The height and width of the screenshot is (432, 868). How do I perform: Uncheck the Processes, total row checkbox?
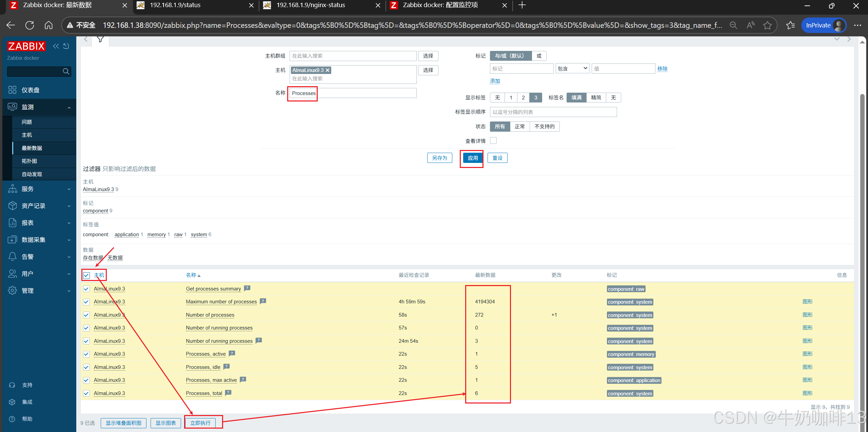coord(86,393)
